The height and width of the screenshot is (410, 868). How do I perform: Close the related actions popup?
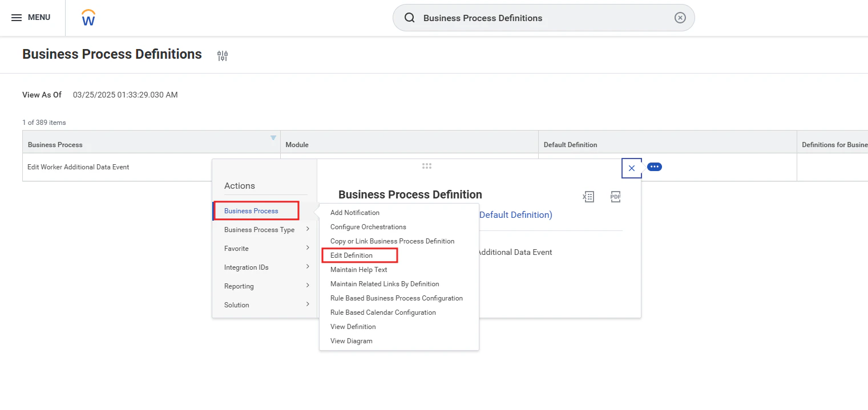pyautogui.click(x=632, y=168)
